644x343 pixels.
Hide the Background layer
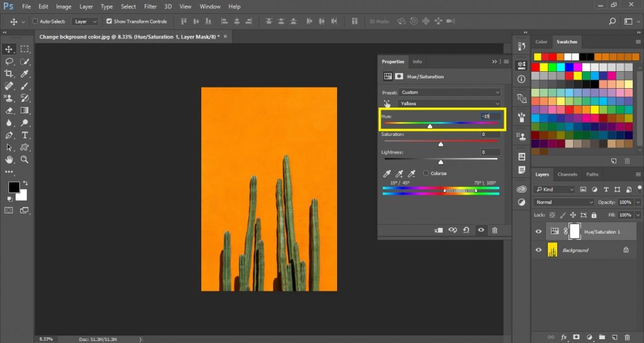(x=538, y=250)
